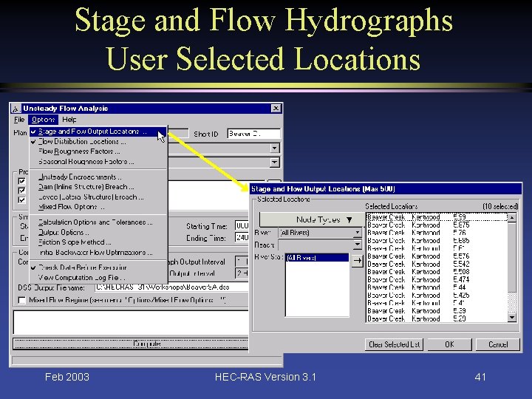Viewport: 532px width, 399px height.
Task: Expand the first dropdown below Short ID
Action: (x=274, y=149)
